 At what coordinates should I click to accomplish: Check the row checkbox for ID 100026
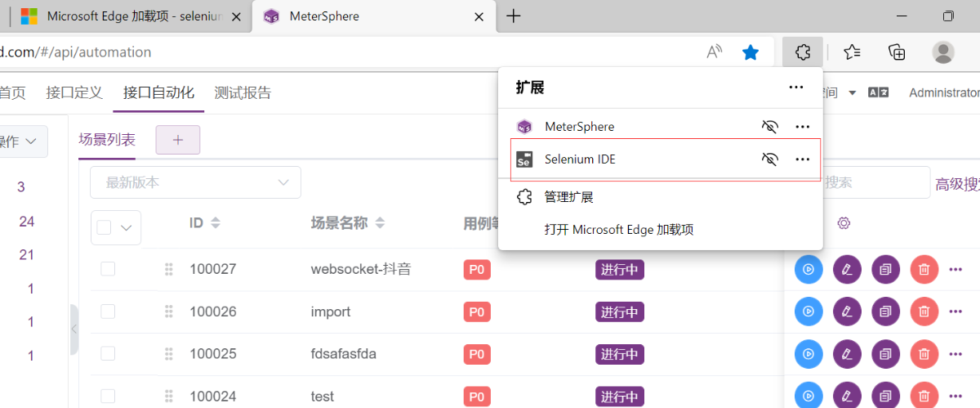(x=108, y=312)
